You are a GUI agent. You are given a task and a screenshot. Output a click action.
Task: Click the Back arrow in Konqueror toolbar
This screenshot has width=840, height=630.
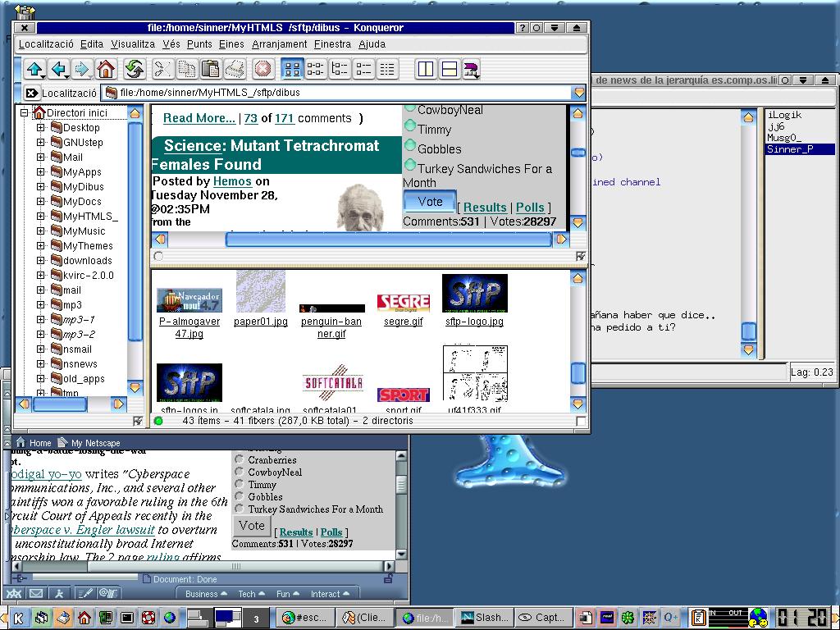(x=58, y=69)
